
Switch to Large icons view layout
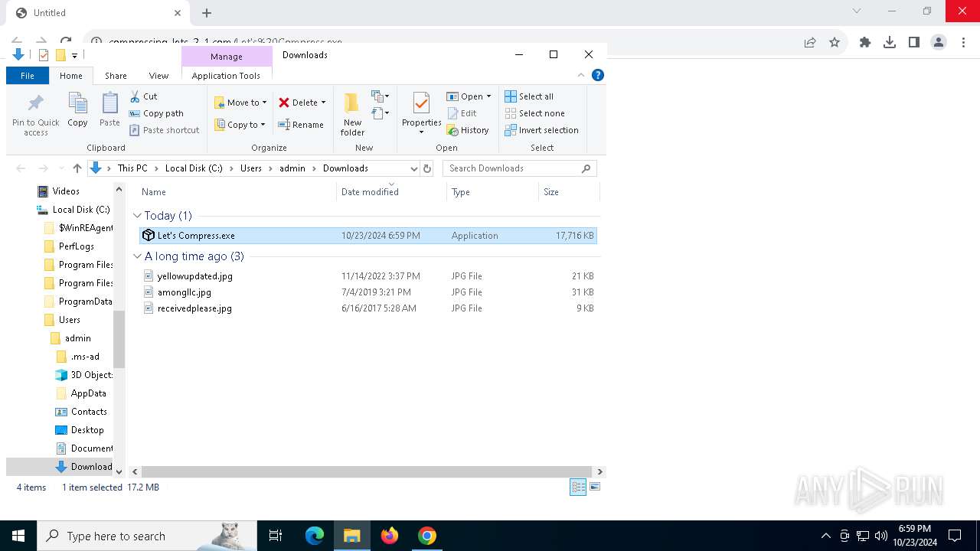[x=595, y=487]
